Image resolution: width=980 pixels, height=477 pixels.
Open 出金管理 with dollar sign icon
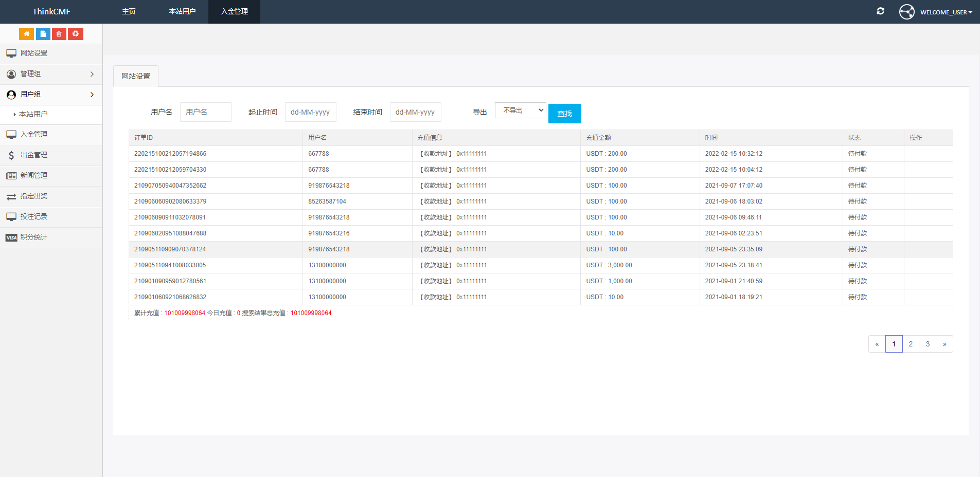pos(34,155)
